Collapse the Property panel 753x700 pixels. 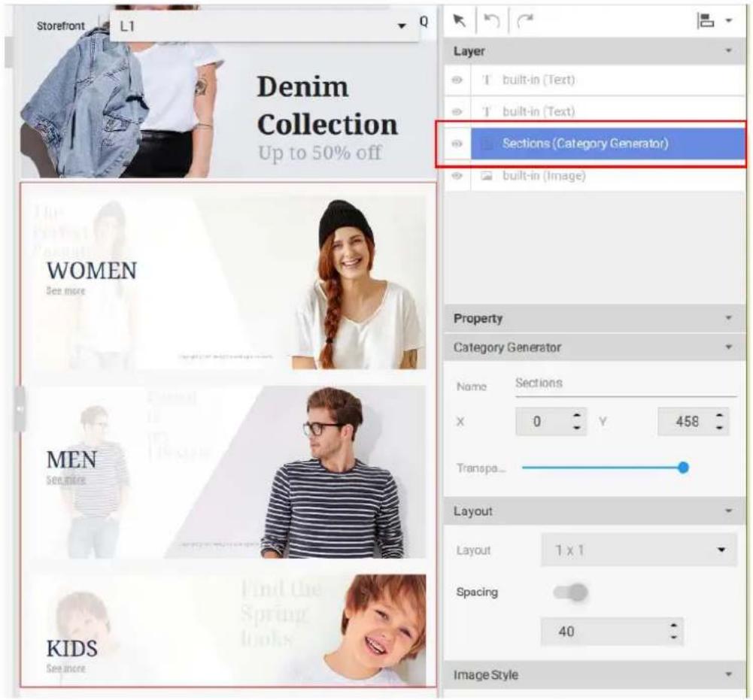click(x=728, y=318)
